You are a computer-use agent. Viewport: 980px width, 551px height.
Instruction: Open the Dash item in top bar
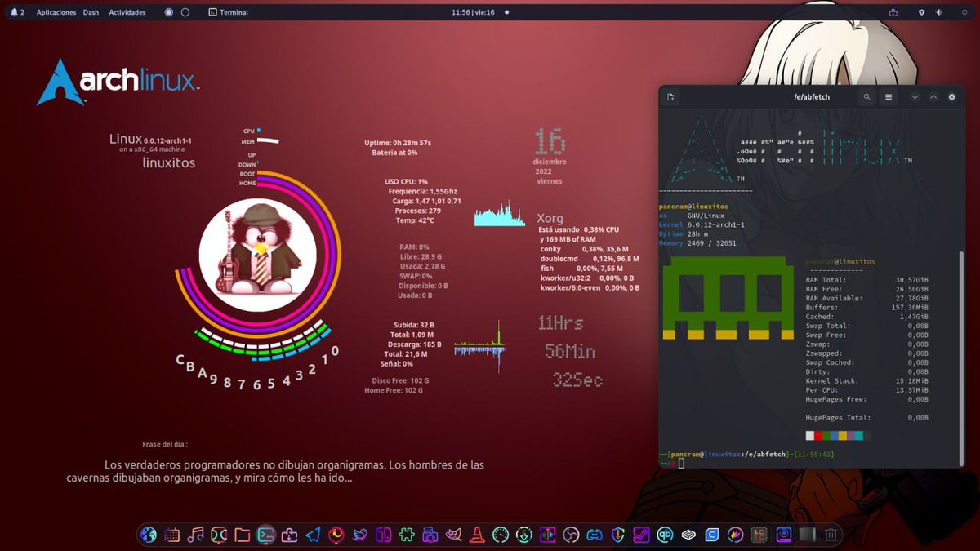91,12
